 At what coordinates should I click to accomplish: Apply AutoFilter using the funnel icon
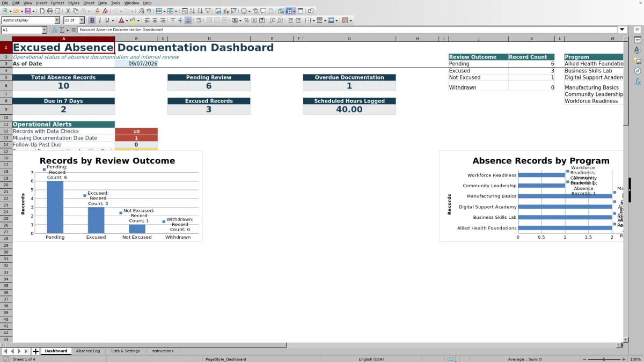pos(208,11)
